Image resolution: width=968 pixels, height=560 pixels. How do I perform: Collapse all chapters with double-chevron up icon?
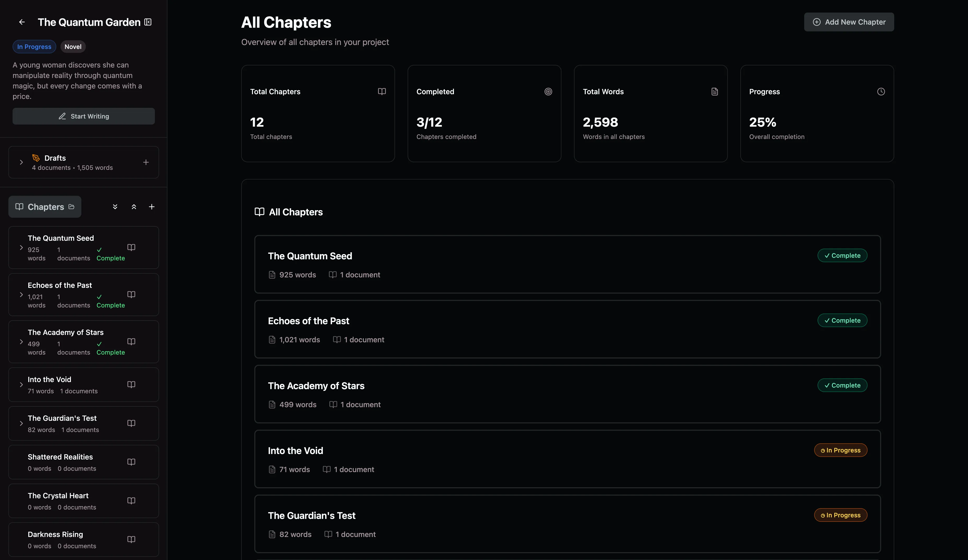pos(134,207)
